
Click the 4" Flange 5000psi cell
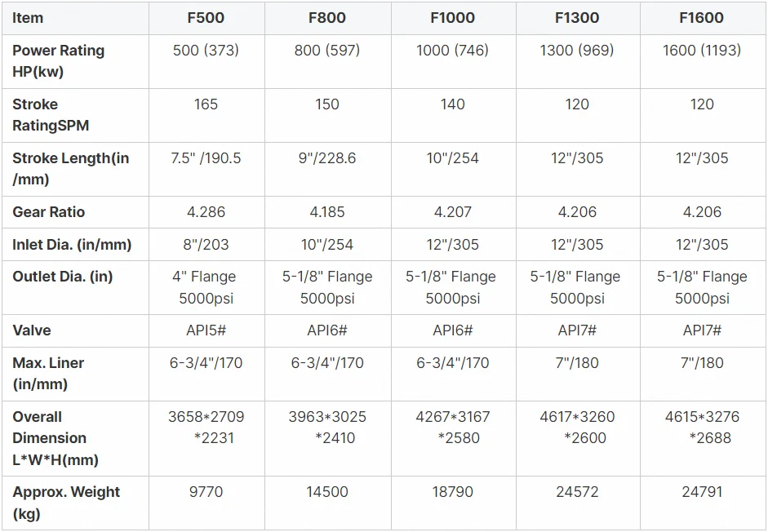coord(206,287)
